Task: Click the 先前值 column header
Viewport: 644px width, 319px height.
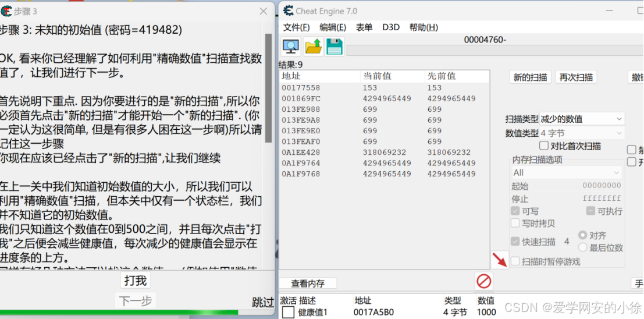Action: click(457, 76)
